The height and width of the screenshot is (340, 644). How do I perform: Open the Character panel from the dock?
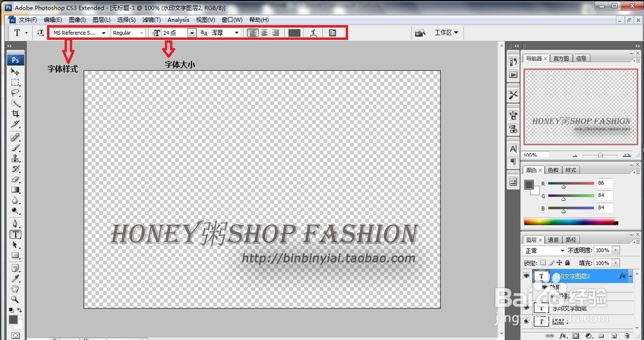point(513,149)
